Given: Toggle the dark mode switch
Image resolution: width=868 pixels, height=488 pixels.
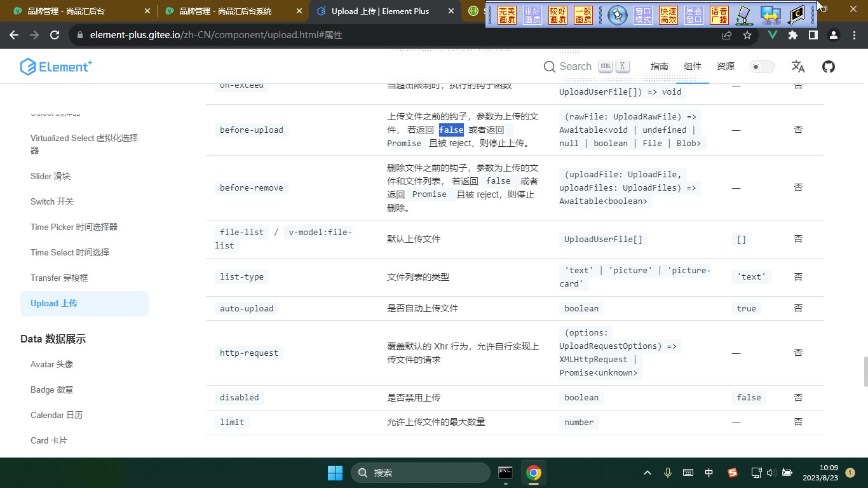Looking at the screenshot, I should pyautogui.click(x=763, y=67).
